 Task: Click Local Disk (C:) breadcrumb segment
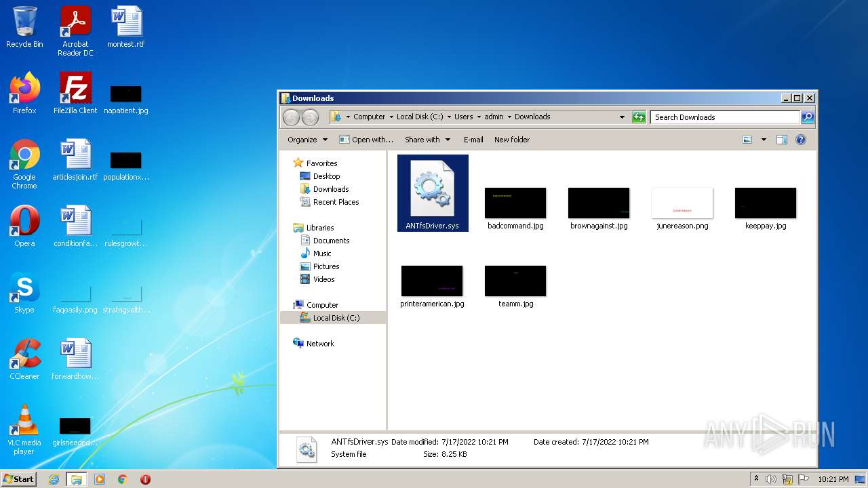click(x=420, y=117)
